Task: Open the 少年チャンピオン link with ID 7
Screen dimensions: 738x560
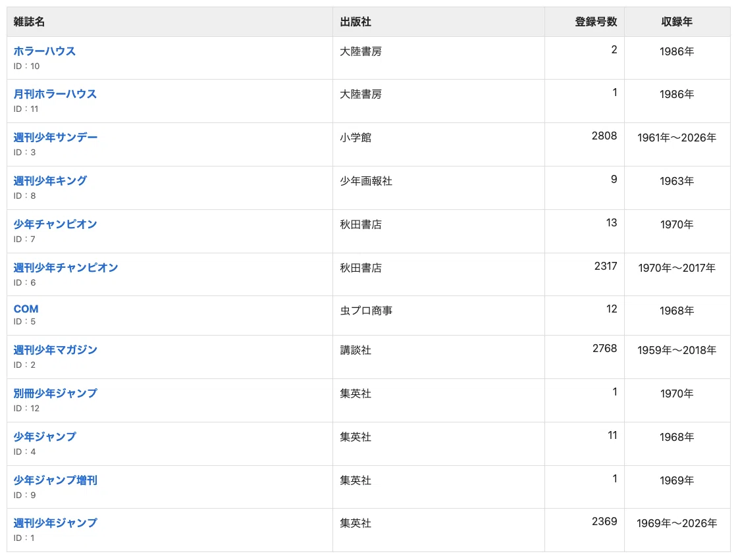Action: pyautogui.click(x=55, y=224)
